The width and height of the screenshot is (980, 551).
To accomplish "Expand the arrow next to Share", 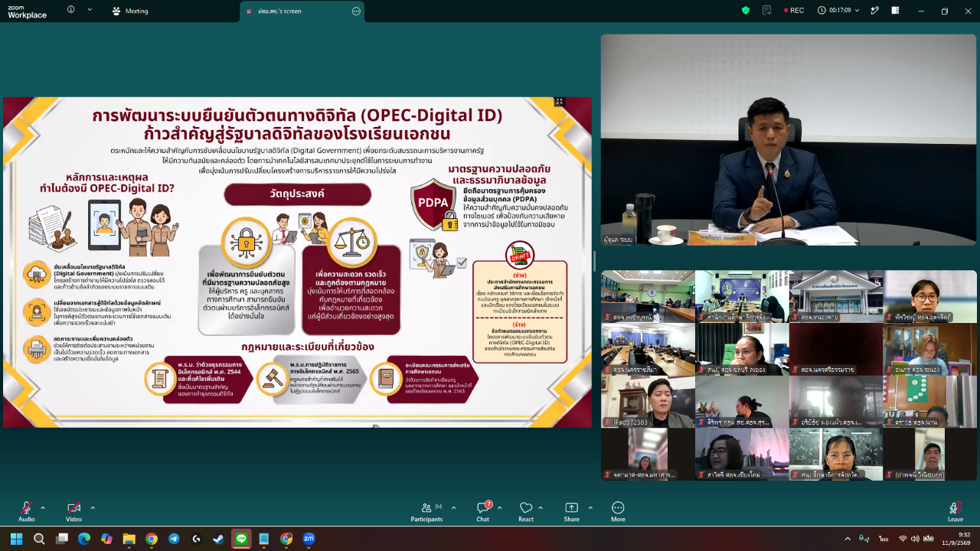I will (590, 507).
